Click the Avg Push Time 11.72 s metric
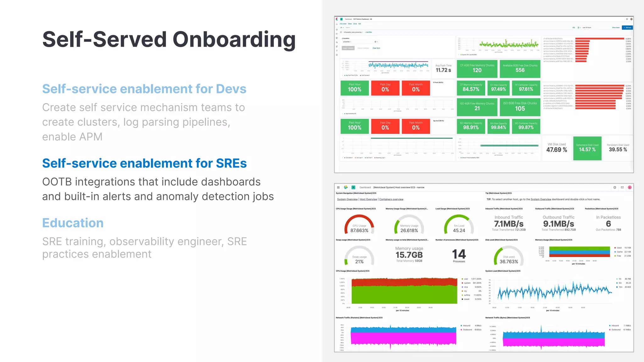 443,69
